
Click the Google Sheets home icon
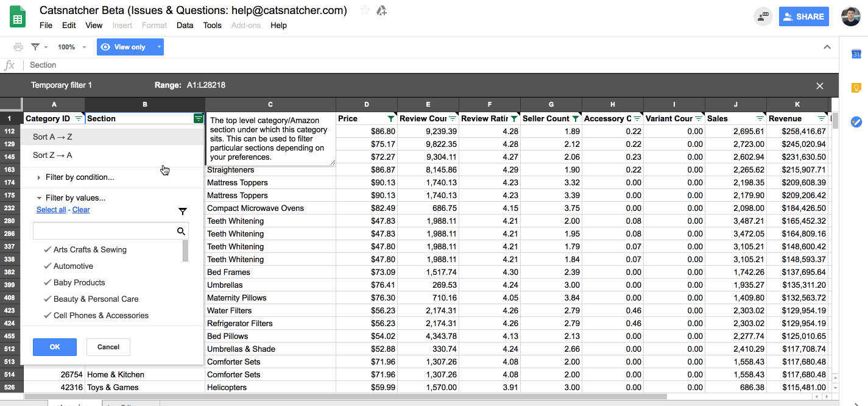tap(18, 17)
